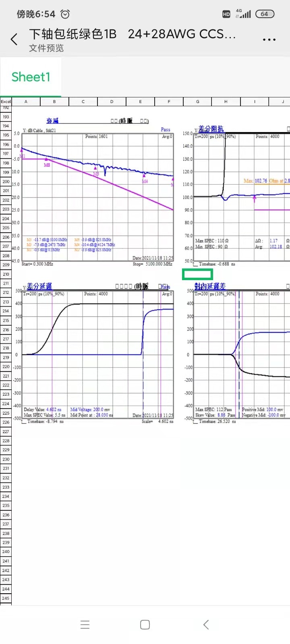Select column E header
The height and width of the screenshot is (644, 290).
pos(140,102)
